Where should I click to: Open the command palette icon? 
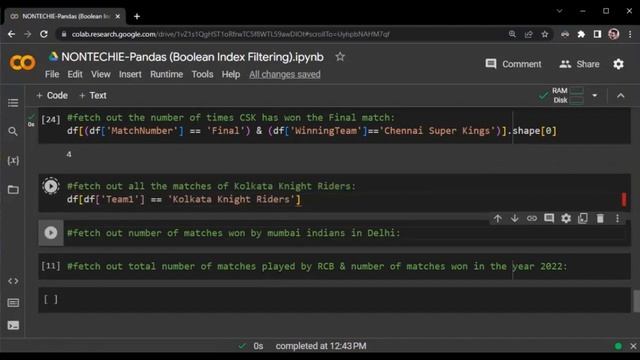pos(13,303)
